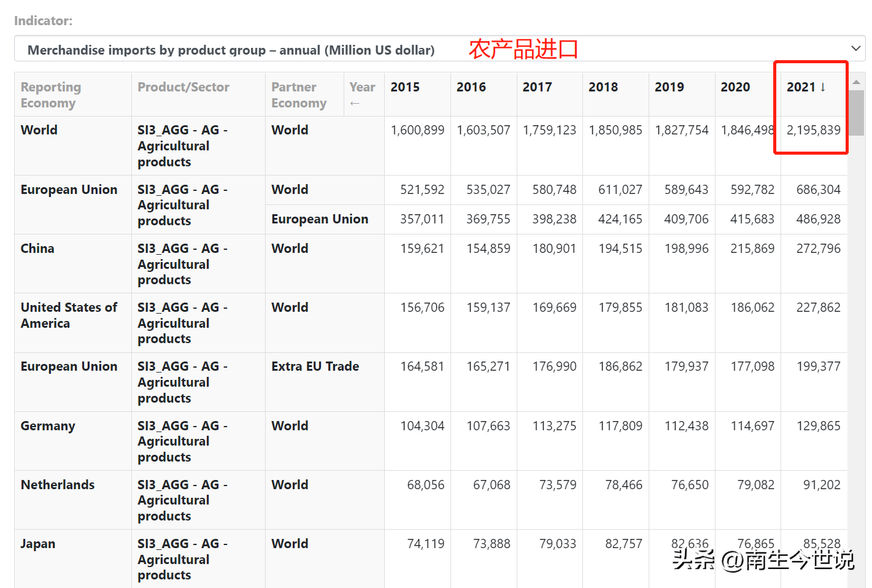Image resolution: width=872 pixels, height=588 pixels.
Task: Click the Germany reporting economy cell
Action: (x=48, y=426)
